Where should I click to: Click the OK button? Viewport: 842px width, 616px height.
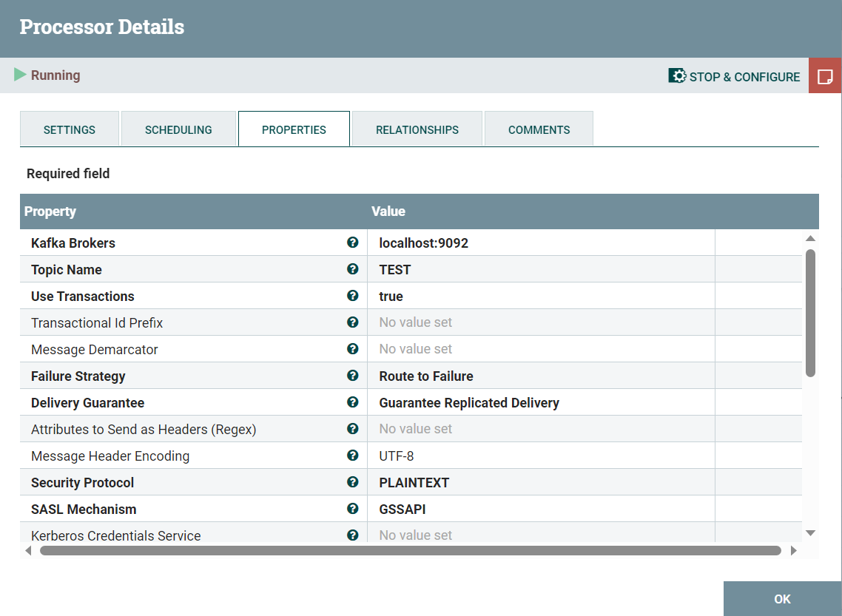(x=782, y=598)
